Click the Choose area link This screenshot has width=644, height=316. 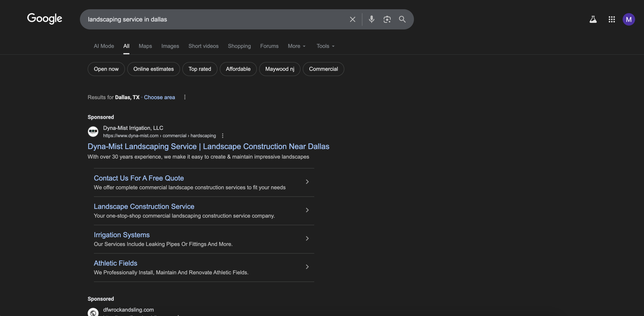tap(159, 97)
